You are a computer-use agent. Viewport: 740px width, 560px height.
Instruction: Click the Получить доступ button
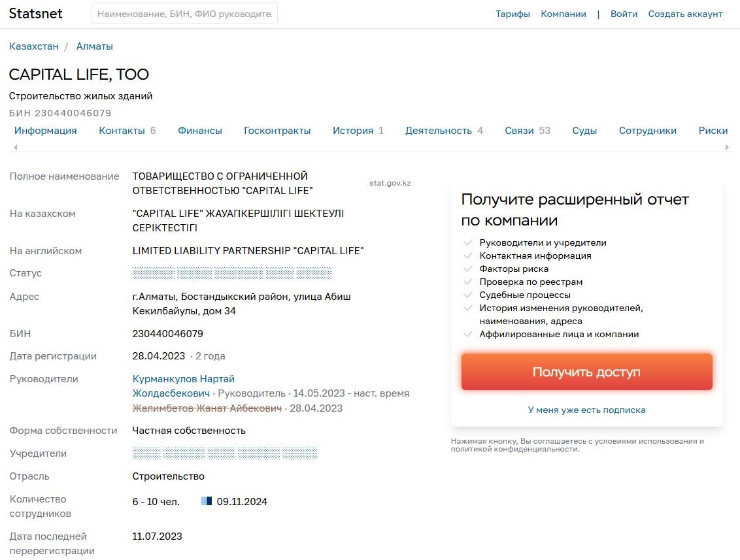coord(586,372)
